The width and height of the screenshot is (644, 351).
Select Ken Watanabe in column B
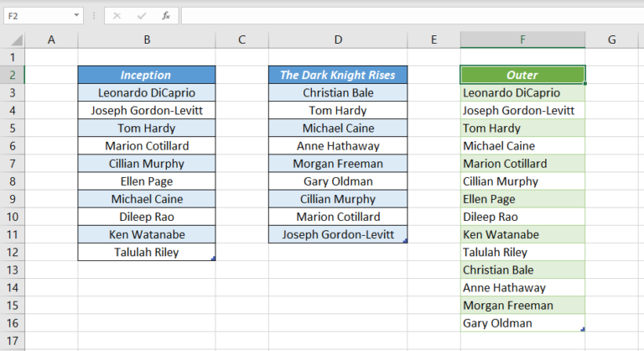147,234
